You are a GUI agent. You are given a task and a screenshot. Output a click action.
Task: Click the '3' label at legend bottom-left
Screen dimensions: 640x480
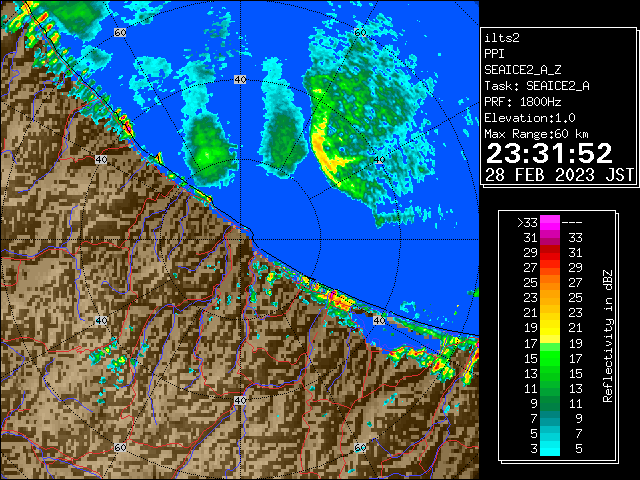point(534,449)
